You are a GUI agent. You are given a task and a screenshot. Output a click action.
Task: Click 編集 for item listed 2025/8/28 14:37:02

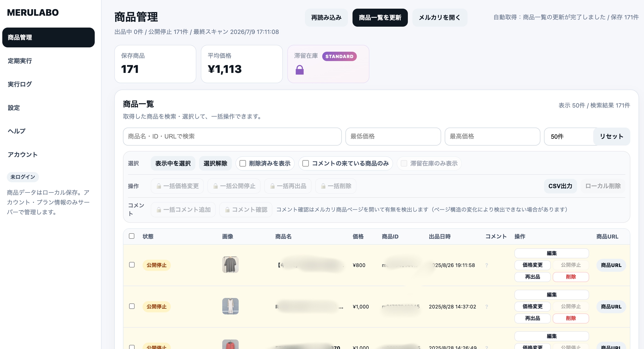tap(552, 295)
